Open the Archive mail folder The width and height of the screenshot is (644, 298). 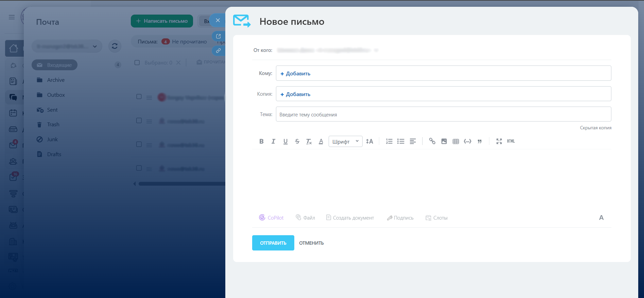pos(56,80)
